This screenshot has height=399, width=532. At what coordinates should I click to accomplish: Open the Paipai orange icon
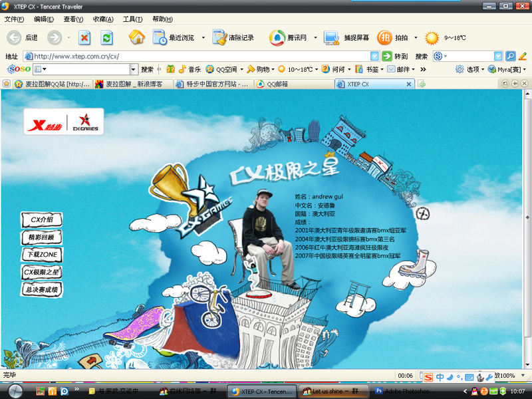[x=385, y=37]
